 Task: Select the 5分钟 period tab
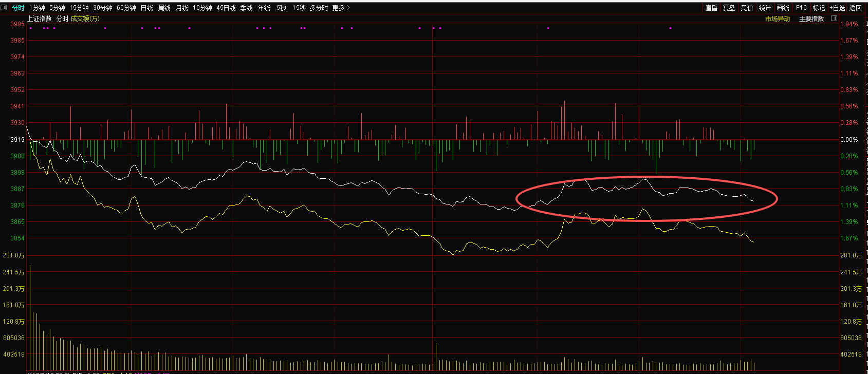point(57,8)
